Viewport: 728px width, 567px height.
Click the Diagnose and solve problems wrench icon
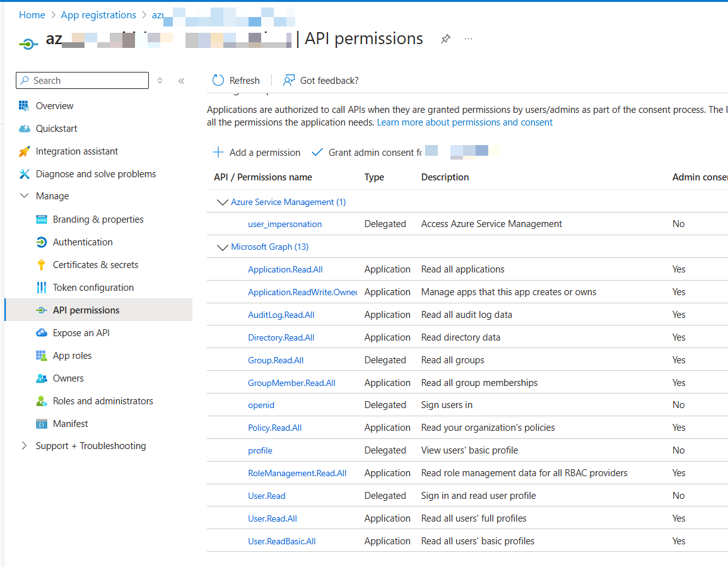tap(24, 174)
